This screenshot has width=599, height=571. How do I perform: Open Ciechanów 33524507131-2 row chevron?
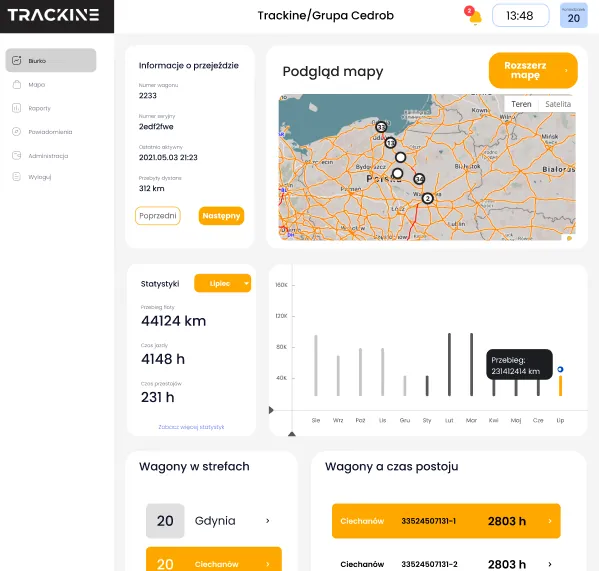pos(550,564)
